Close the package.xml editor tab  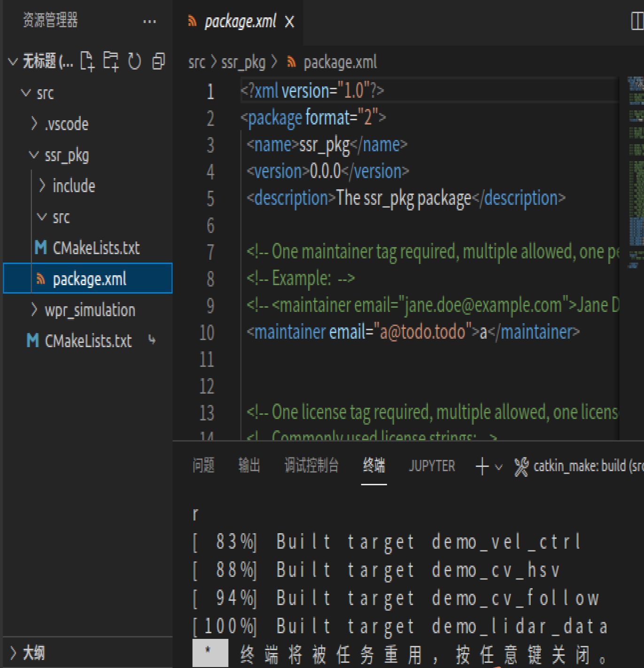pos(289,22)
